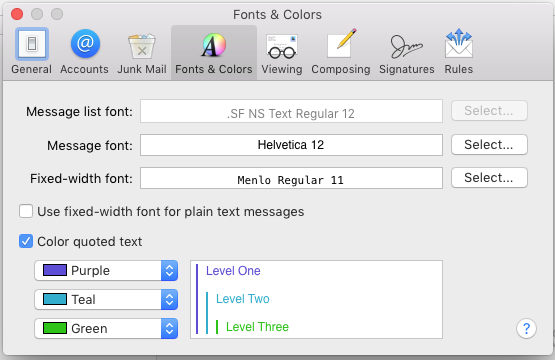Viewport: 555px width, 360px height.
Task: Click the Help question mark button
Action: click(x=526, y=328)
